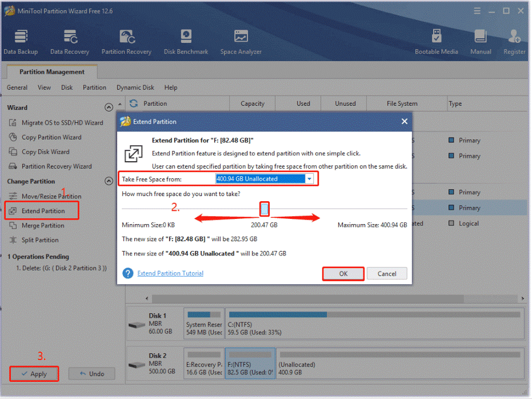Click the help question mark icon in the dialog
This screenshot has height=399, width=532.
click(x=128, y=273)
